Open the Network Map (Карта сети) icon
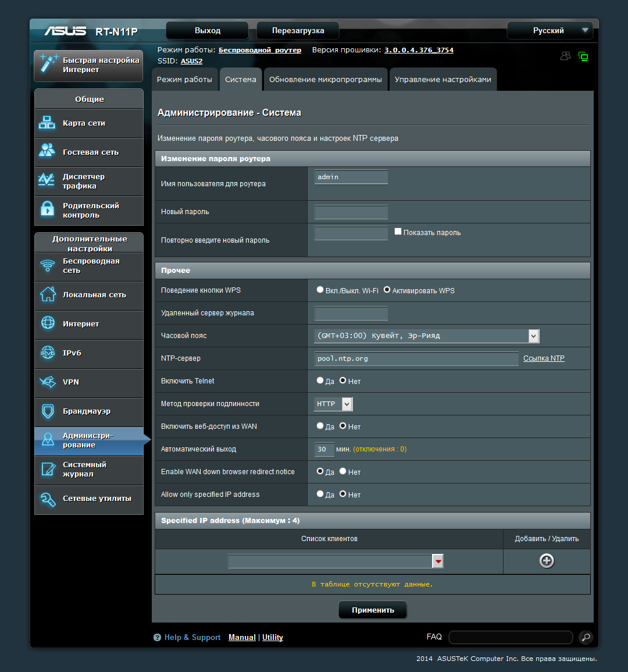The image size is (628, 672). tap(47, 123)
